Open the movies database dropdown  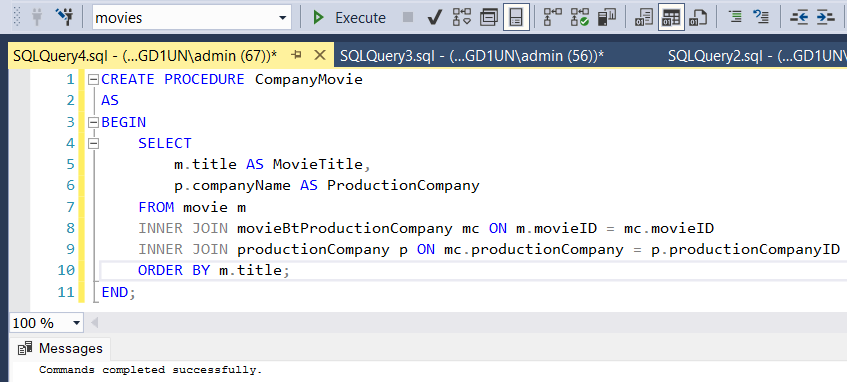(x=192, y=18)
